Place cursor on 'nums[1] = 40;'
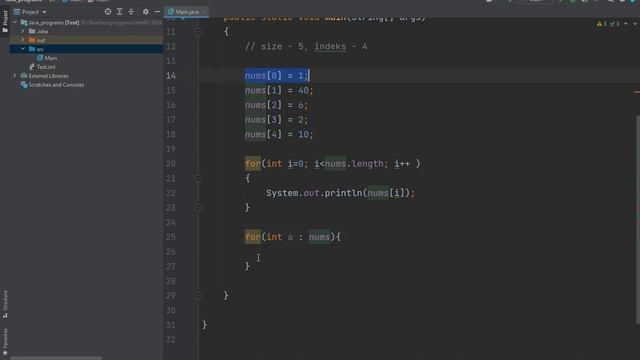Image resolution: width=640 pixels, height=360 pixels. (279, 90)
